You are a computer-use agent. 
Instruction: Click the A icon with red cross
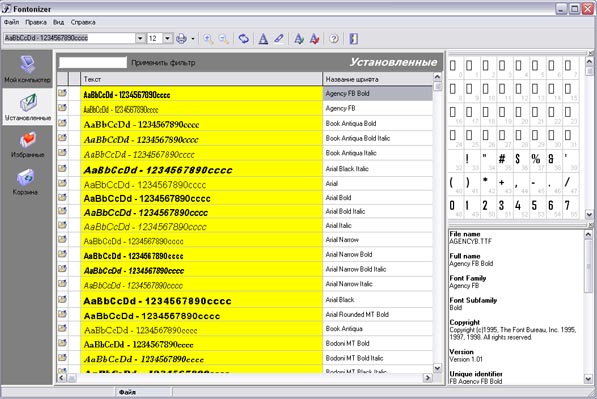coord(314,38)
